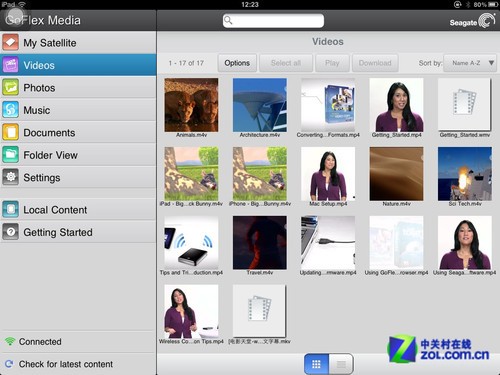The height and width of the screenshot is (375, 500).
Task: Tap the Seagate logo
Action: (x=472, y=21)
